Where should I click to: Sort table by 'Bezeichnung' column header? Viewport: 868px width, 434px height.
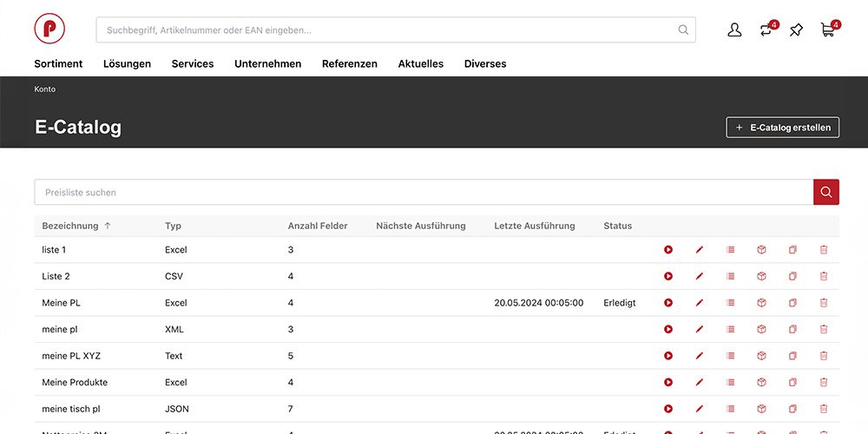pos(70,226)
